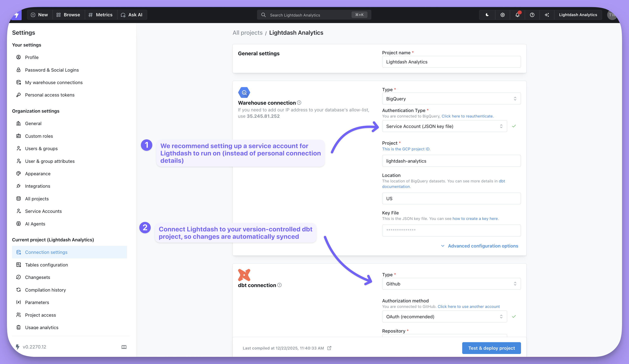Image resolution: width=629 pixels, height=364 pixels.
Task: Open dbt Type Github dropdown
Action: click(x=451, y=284)
